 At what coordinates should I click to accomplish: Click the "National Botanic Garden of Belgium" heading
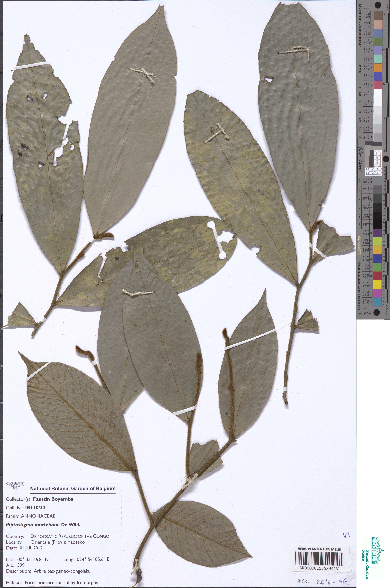click(73, 489)
